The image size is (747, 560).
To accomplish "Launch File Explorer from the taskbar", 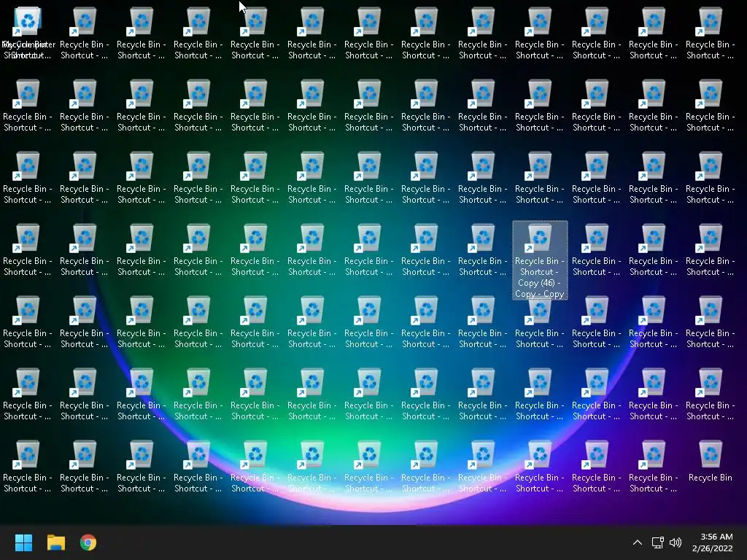I will click(55, 542).
